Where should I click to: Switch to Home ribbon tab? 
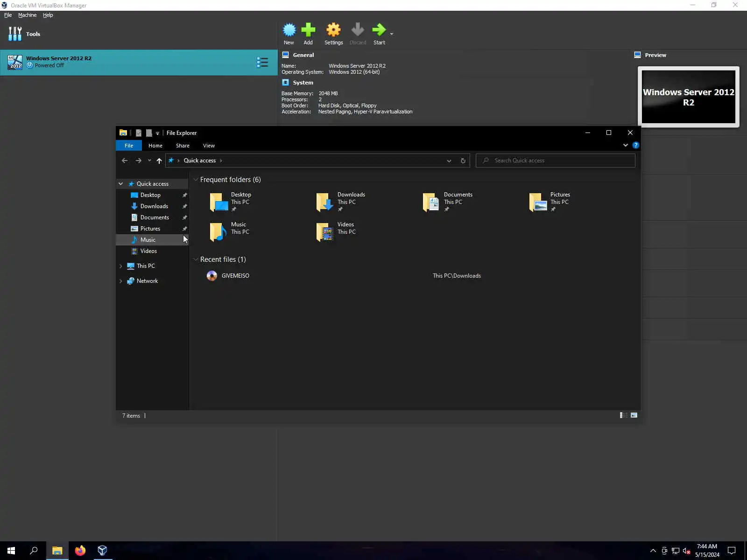tap(155, 146)
